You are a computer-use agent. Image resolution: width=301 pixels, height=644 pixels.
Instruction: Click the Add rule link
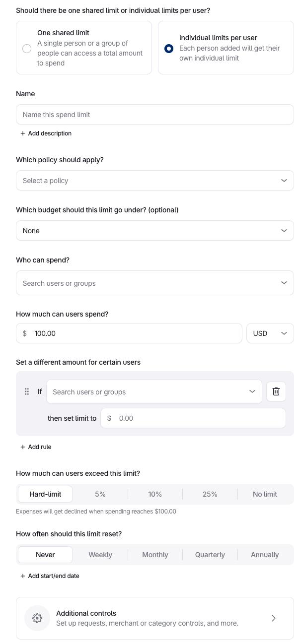(40, 447)
